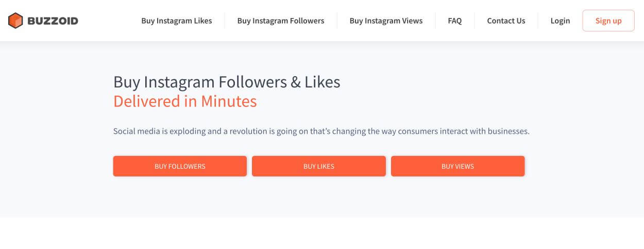Click the Login link
Image resolution: width=644 pixels, height=249 pixels.
tap(560, 21)
